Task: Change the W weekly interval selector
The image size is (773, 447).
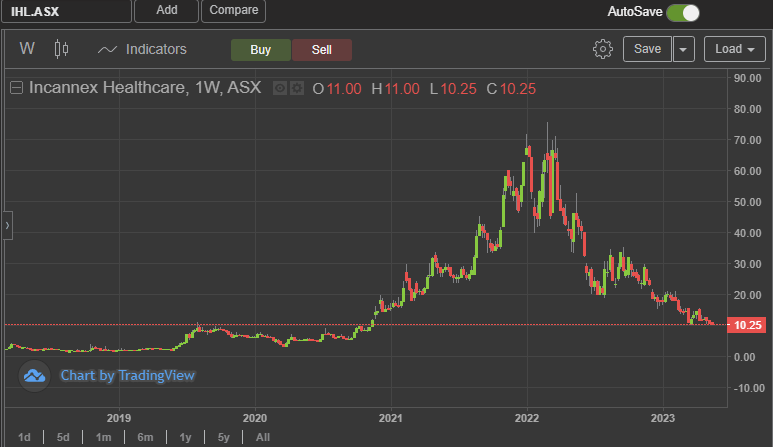Action: tap(27, 49)
